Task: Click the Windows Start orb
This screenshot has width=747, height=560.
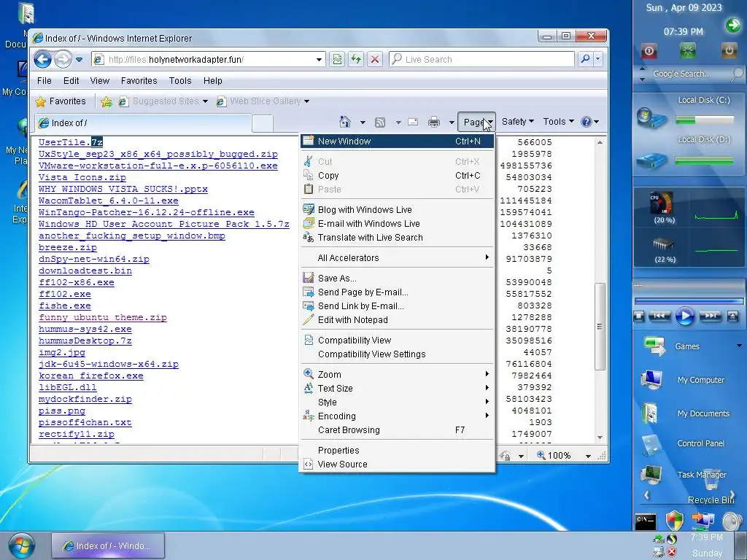Action: [21, 545]
